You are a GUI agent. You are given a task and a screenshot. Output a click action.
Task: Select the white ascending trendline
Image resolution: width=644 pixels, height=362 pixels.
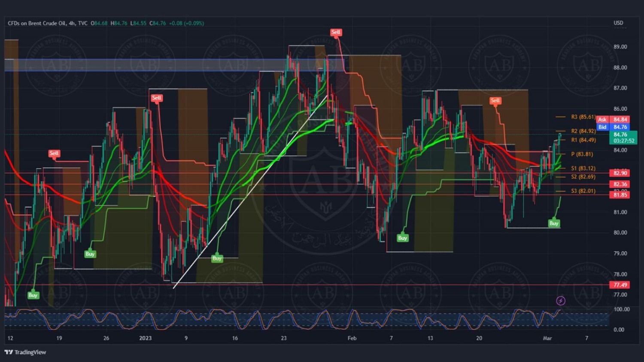click(250, 192)
